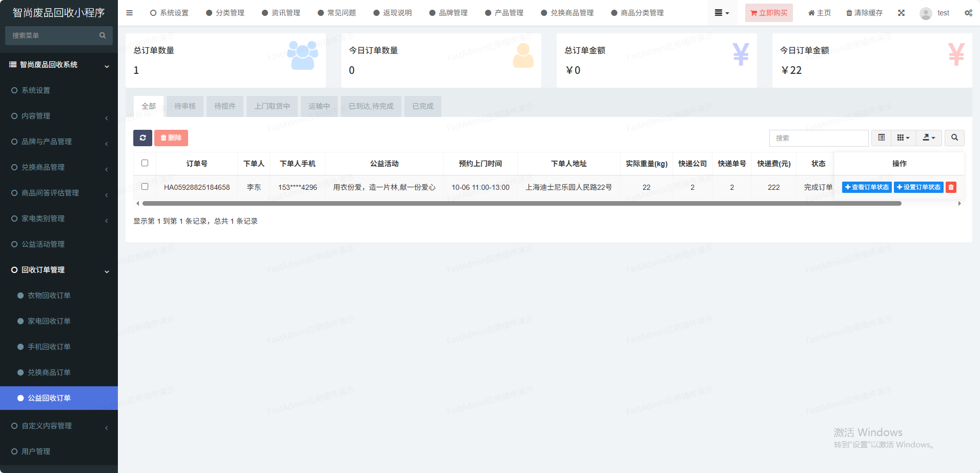
Task: Toggle the table card view icon
Action: (881, 138)
